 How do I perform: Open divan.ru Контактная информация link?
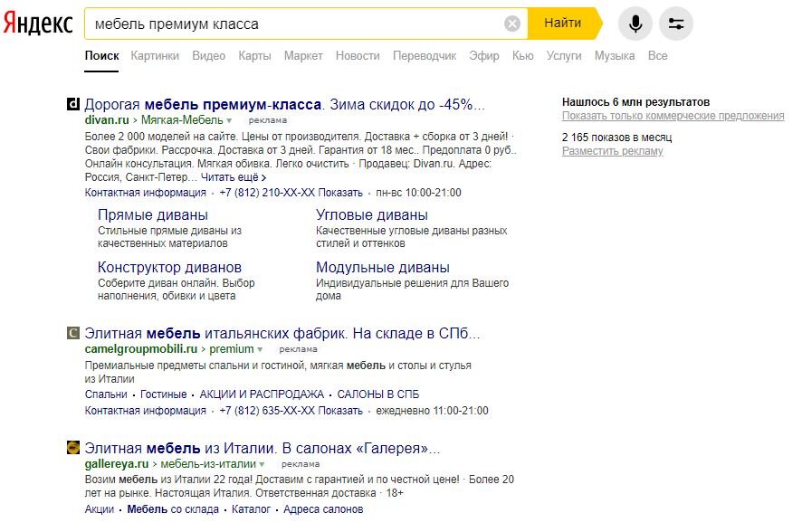[x=145, y=193]
